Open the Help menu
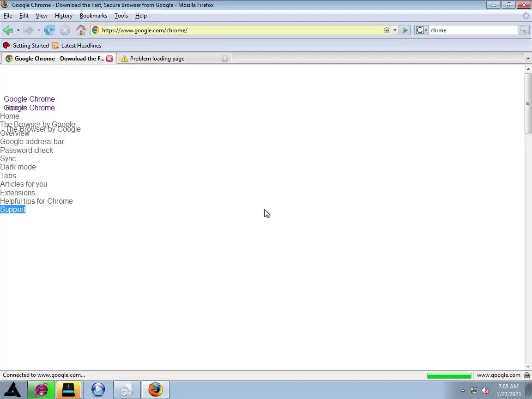The height and width of the screenshot is (399, 532). click(141, 16)
